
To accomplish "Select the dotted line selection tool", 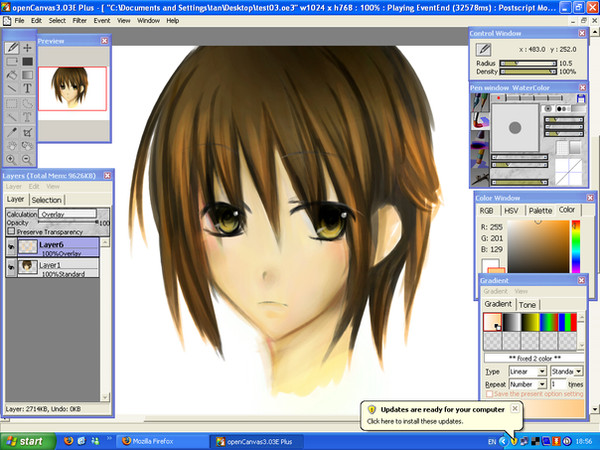I will click(x=12, y=117).
